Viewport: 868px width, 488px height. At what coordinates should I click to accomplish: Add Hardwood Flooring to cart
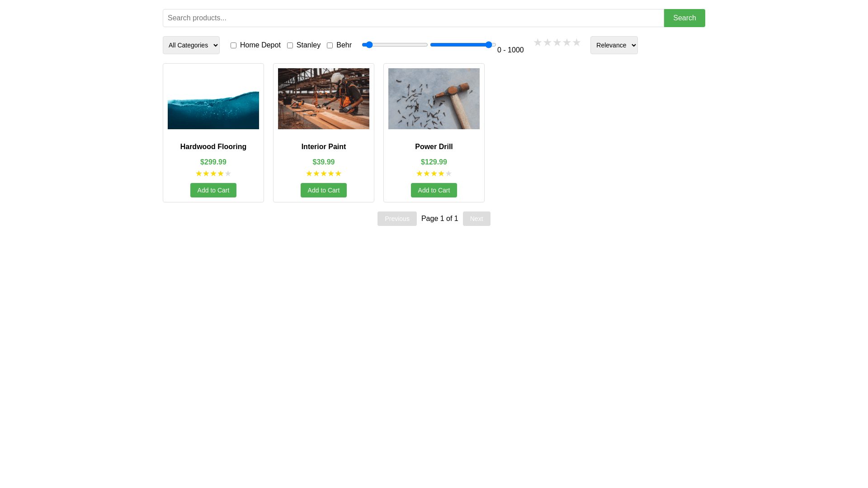click(213, 190)
